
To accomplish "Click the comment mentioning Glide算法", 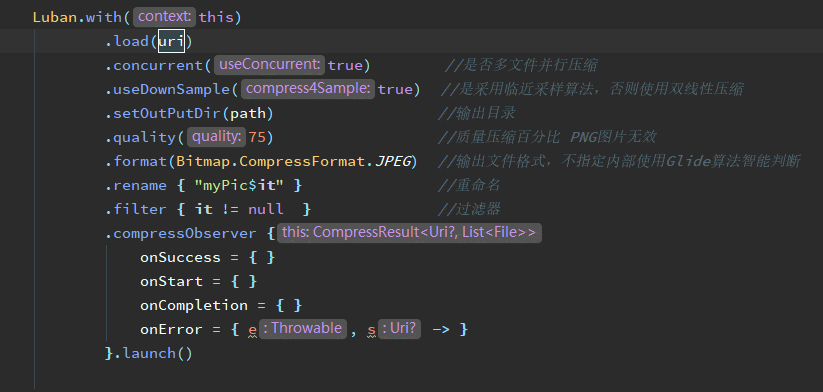I will click(619, 162).
